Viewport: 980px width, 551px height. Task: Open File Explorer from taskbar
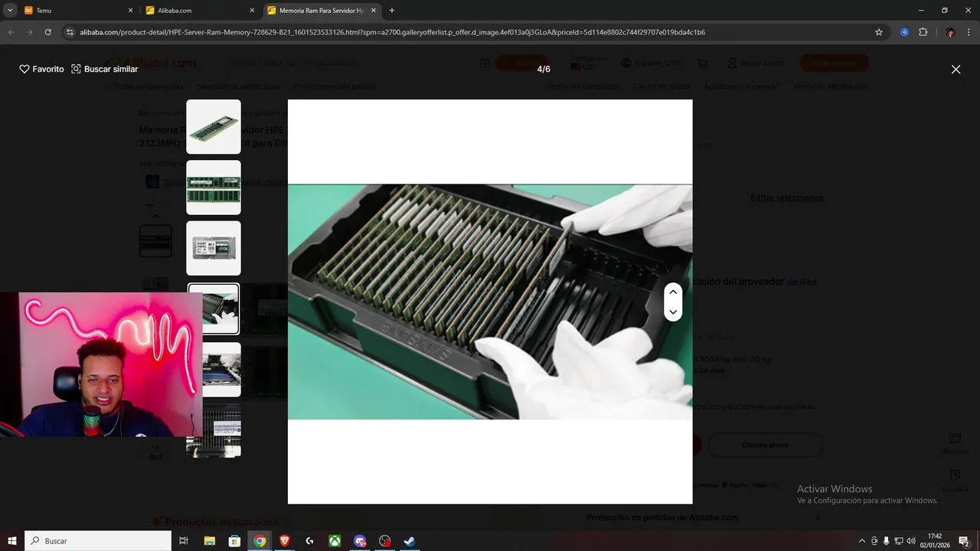click(x=210, y=541)
